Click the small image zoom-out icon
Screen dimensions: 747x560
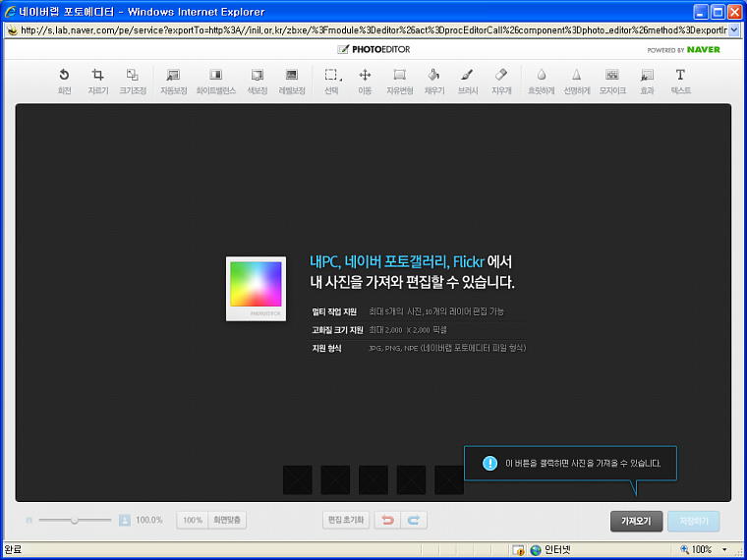pyautogui.click(x=29, y=521)
